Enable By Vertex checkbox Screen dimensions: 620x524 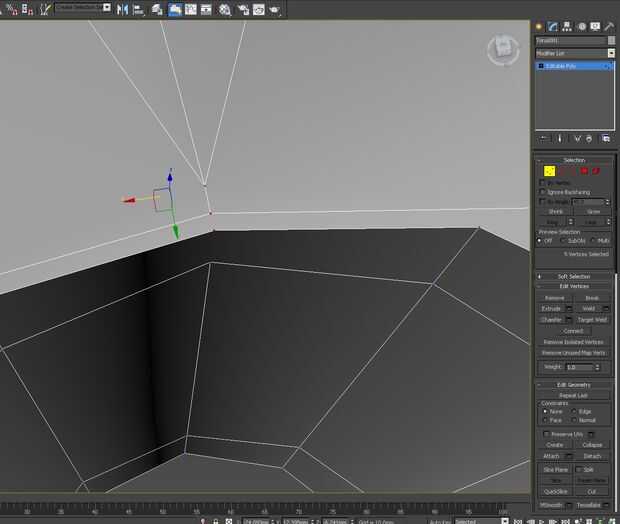[x=542, y=183]
